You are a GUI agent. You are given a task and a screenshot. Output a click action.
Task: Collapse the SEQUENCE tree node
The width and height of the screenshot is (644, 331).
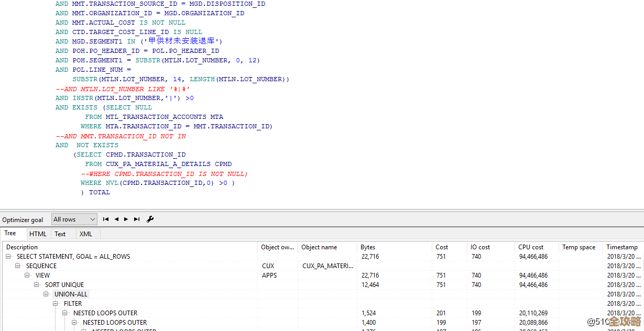[18, 266]
